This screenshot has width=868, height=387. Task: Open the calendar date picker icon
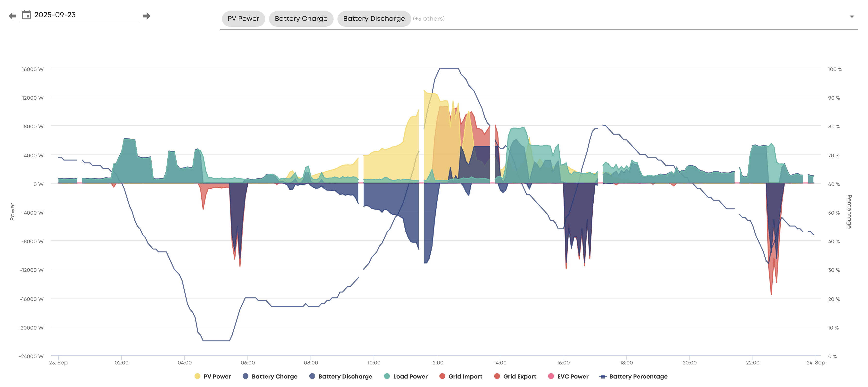click(27, 15)
